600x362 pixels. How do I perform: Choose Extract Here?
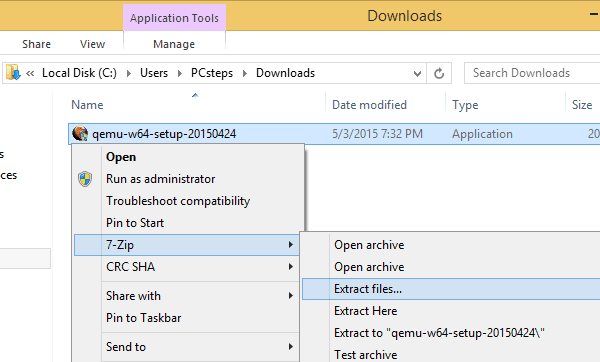click(x=365, y=311)
